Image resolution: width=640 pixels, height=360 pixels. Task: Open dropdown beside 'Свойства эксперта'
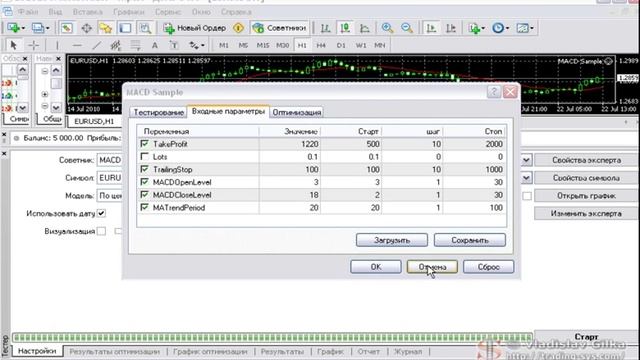coord(526,160)
